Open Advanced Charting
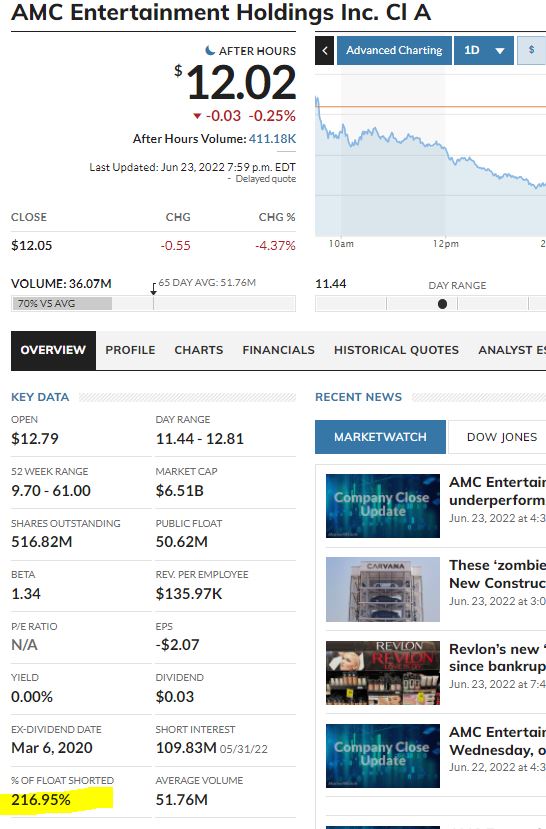546x829 pixels. (394, 51)
